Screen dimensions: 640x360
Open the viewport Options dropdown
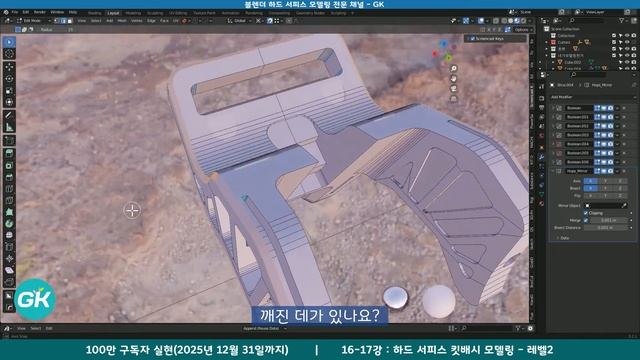[524, 29]
